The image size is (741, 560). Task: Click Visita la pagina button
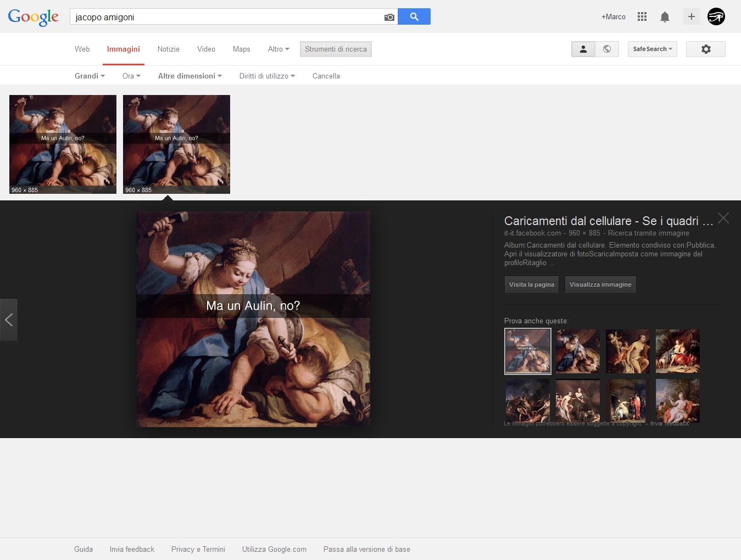point(532,284)
